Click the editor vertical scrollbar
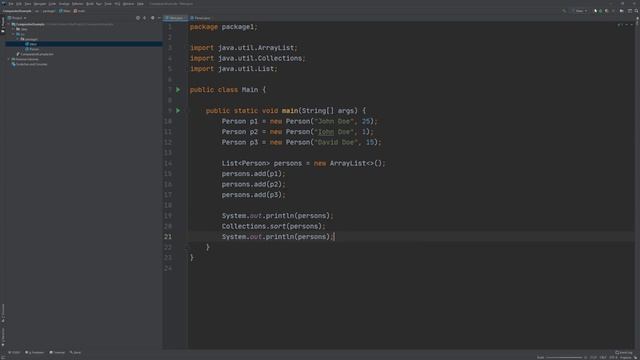Screen dimensions: 640x360 (x=637, y=184)
